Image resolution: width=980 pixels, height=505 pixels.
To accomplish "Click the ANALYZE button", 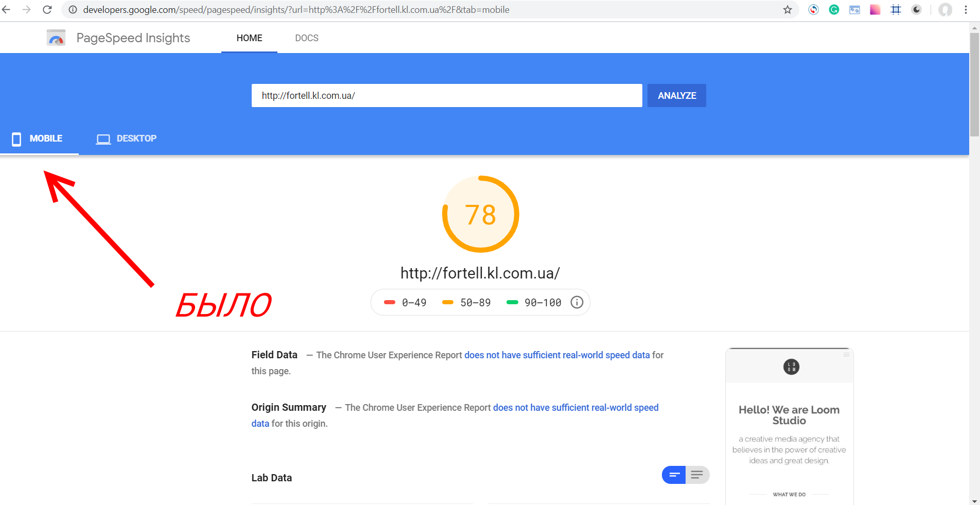I will tap(677, 96).
